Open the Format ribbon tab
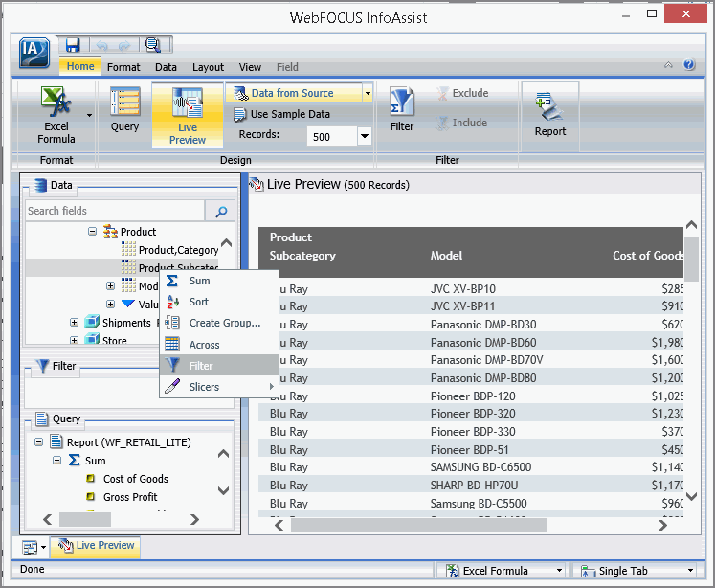The image size is (715, 588). pyautogui.click(x=123, y=67)
